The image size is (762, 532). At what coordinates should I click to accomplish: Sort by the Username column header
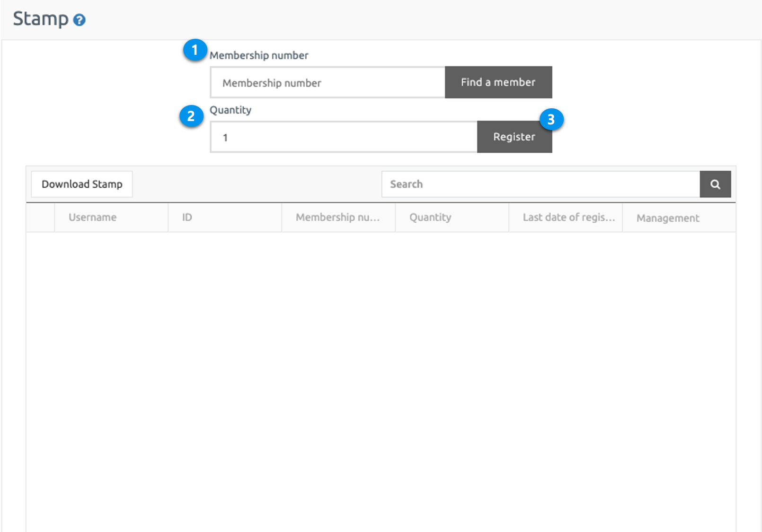[x=93, y=218]
